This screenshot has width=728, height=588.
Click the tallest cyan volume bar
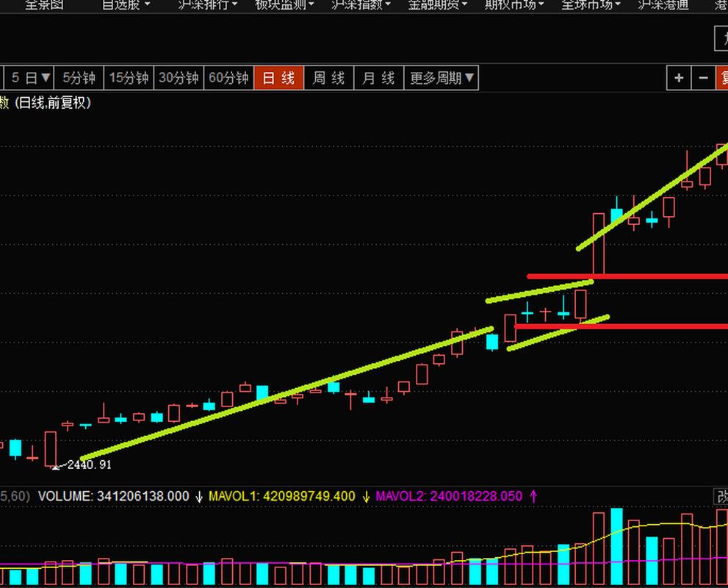616,546
